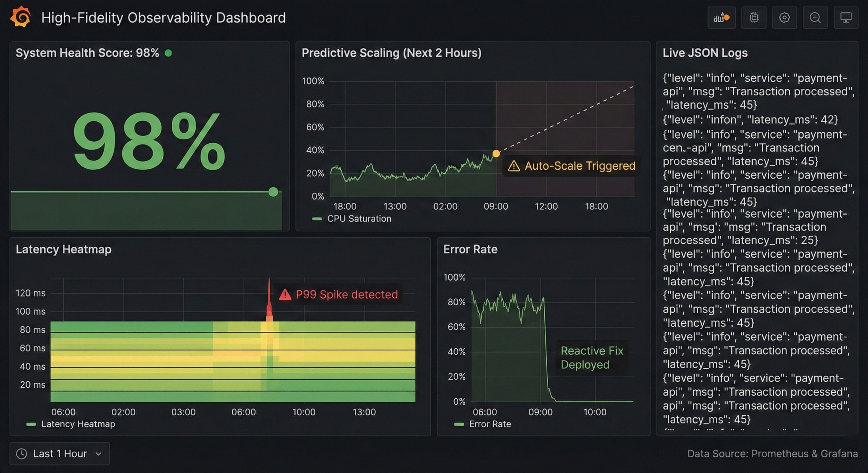Click the zoom-out magnifier icon
Screen dimensions: 868x473
815,17
